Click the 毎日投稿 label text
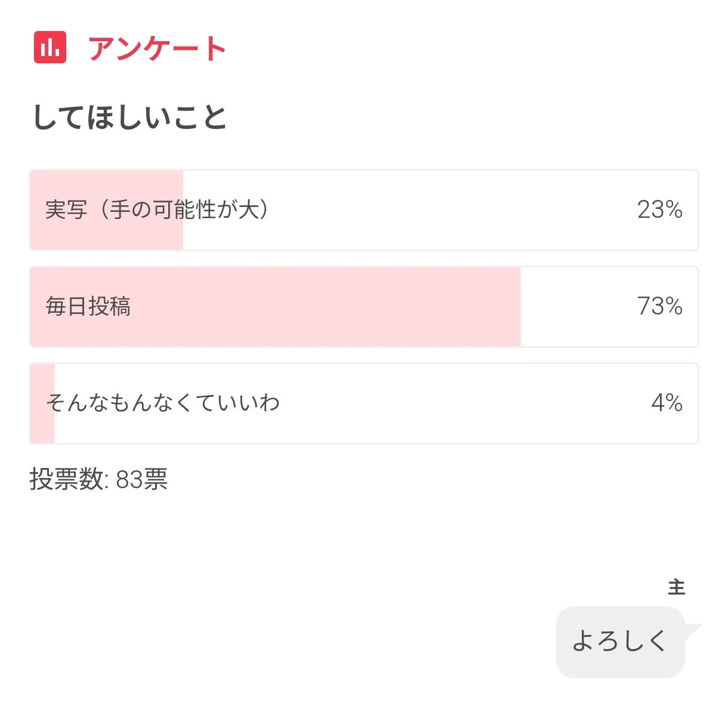Viewport: 728px width, 712px height. [88, 306]
